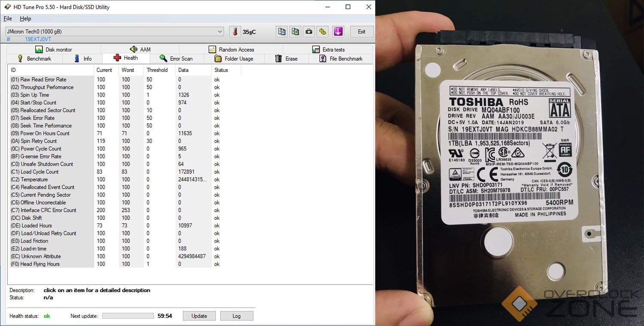Select the Disk monitor tab
644x326 pixels.
[54, 50]
